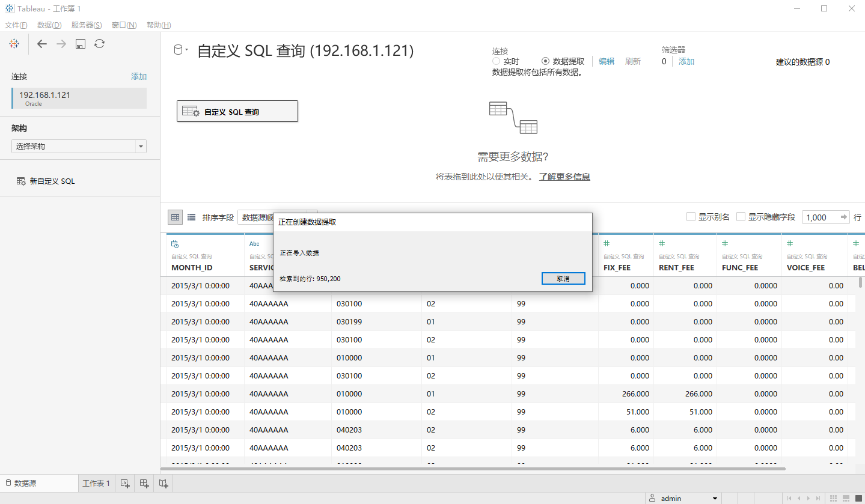Click the vertical scrollbar of data grid

click(x=860, y=284)
